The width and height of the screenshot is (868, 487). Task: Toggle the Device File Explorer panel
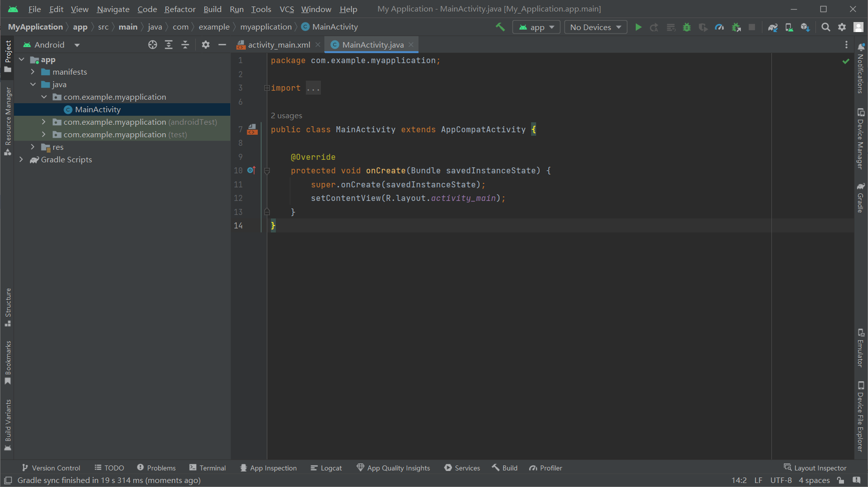860,416
